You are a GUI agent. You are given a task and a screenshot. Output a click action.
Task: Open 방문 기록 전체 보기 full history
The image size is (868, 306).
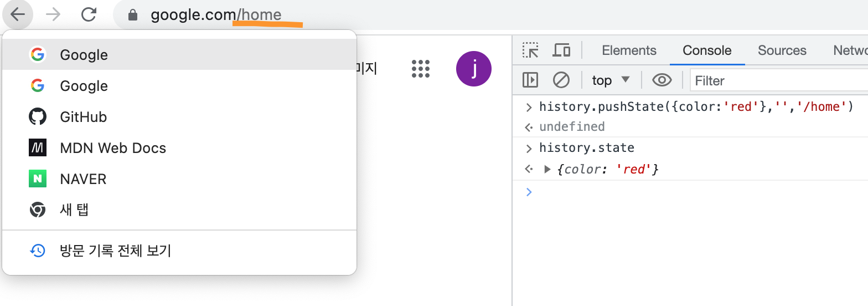coord(179,251)
